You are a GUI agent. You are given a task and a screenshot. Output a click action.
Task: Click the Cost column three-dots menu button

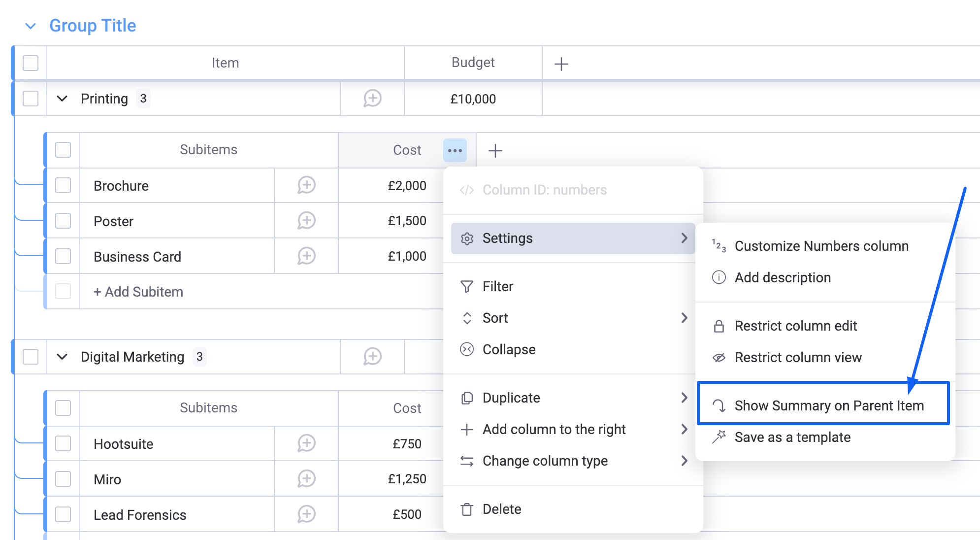click(455, 150)
